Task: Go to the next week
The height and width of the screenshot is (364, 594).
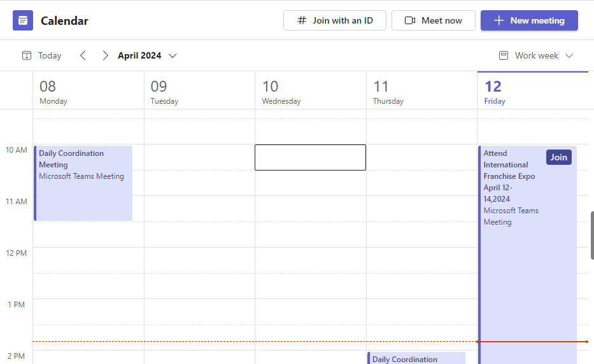Action: click(x=105, y=55)
